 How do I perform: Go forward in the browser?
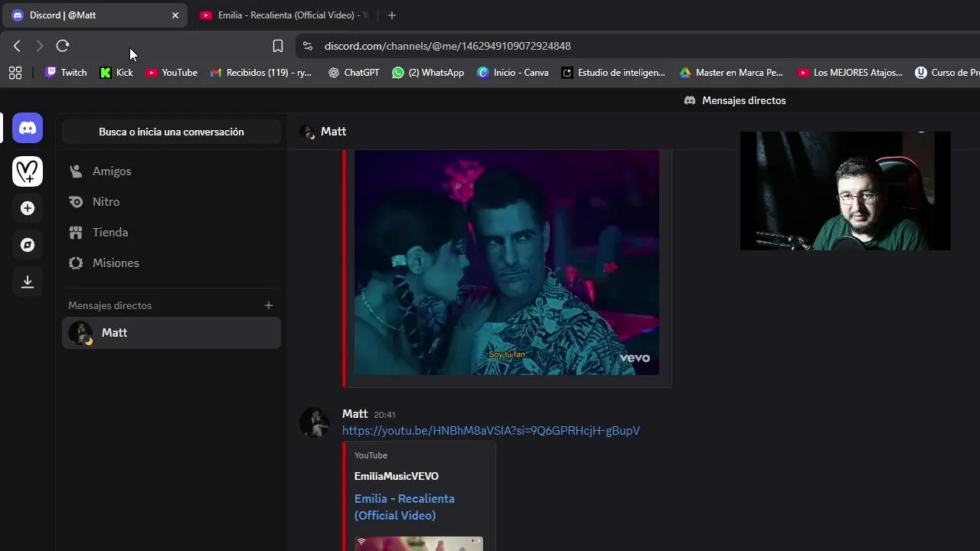[40, 46]
